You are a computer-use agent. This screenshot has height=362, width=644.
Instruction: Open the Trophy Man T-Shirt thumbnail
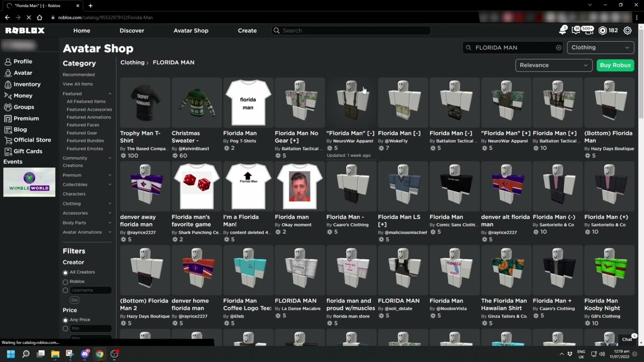pos(145,103)
